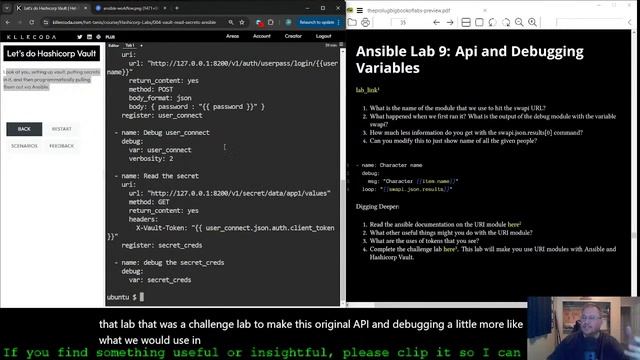The height and width of the screenshot is (360, 640).
Task: Open terminal panel menu icon
Action: [x=341, y=45]
